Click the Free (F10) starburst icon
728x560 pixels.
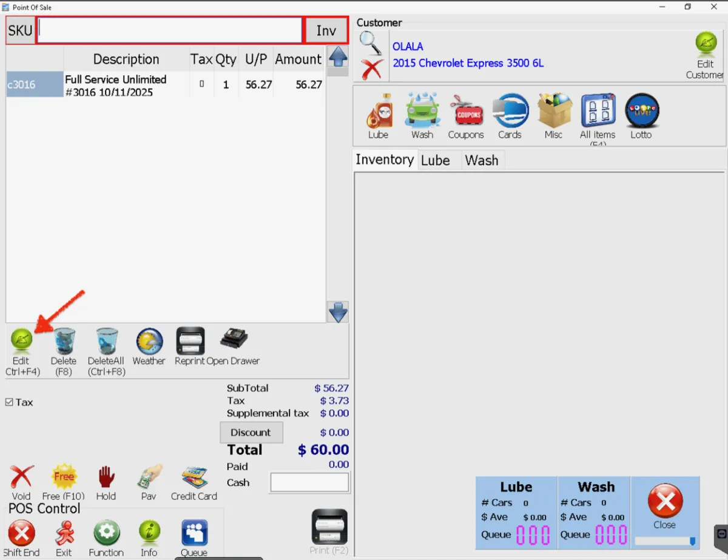[64, 477]
